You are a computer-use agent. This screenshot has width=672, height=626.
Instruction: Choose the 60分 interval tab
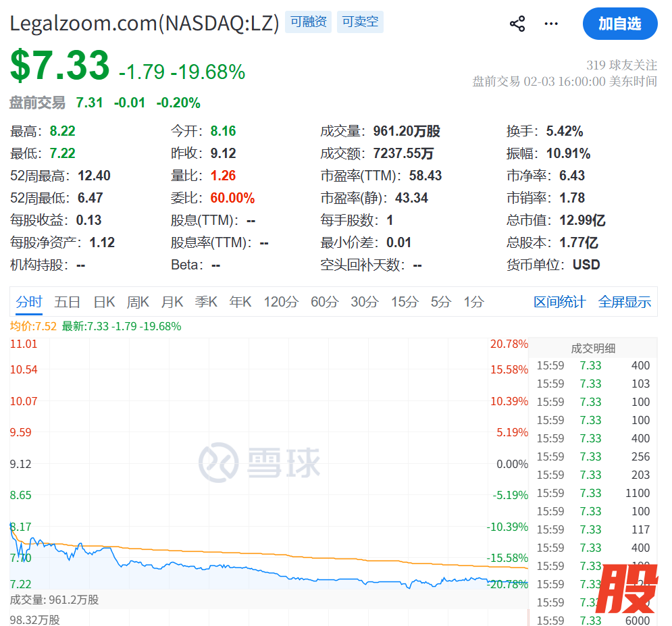coord(324,302)
